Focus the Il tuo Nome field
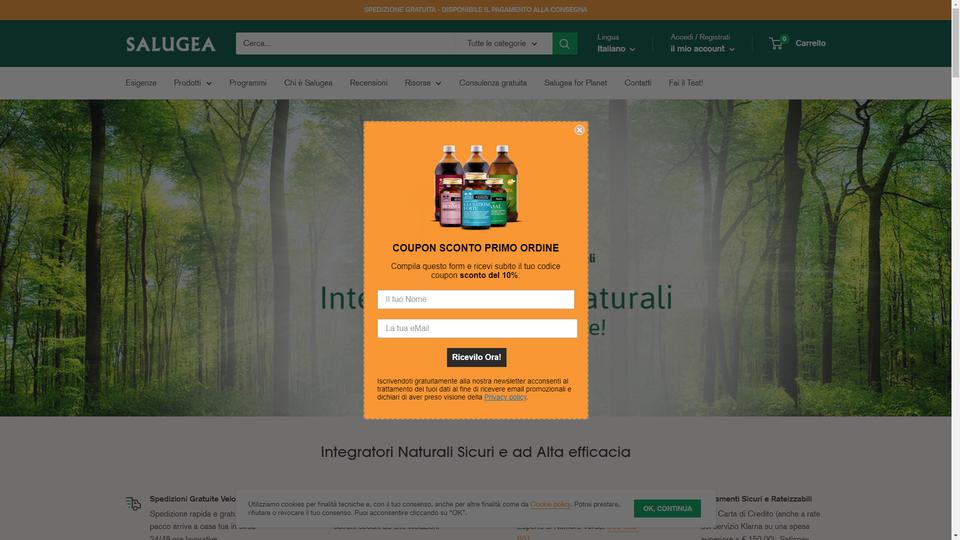This screenshot has width=960, height=540. 476,299
